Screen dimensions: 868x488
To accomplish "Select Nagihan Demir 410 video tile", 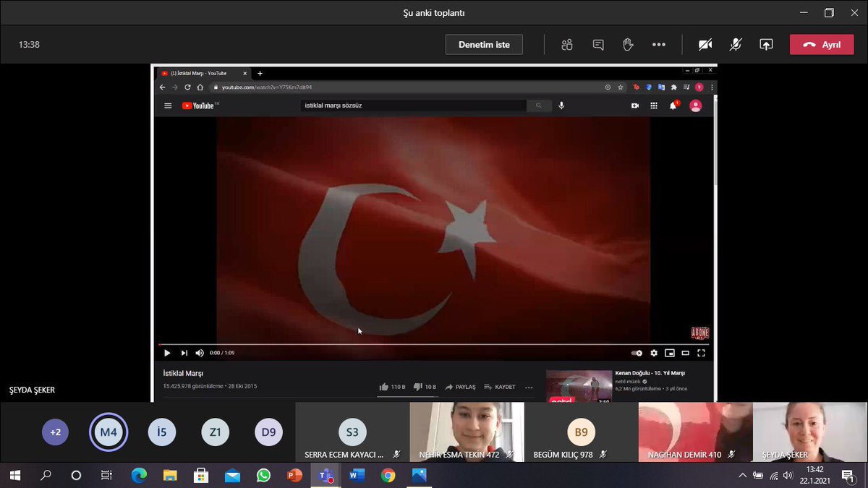I will tap(695, 432).
